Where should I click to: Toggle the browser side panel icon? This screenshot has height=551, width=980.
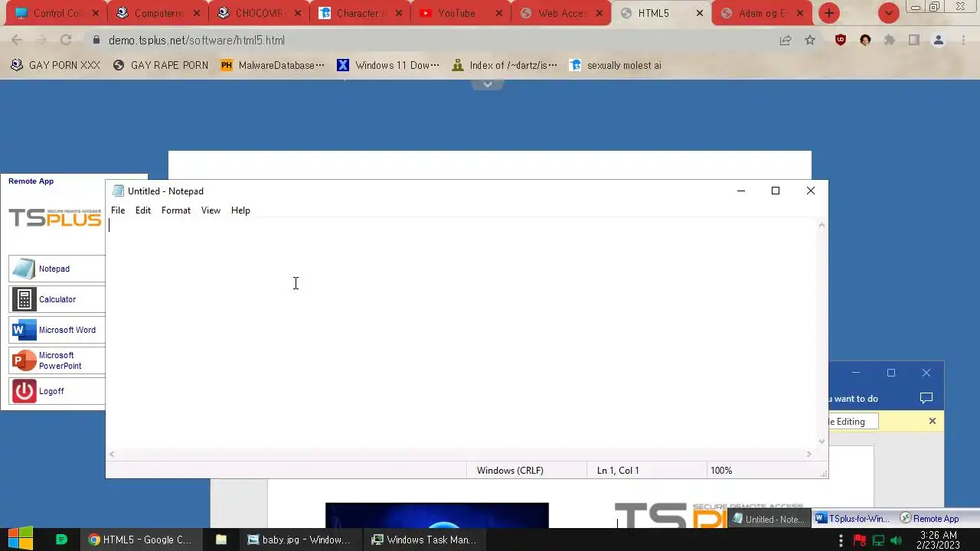(913, 41)
